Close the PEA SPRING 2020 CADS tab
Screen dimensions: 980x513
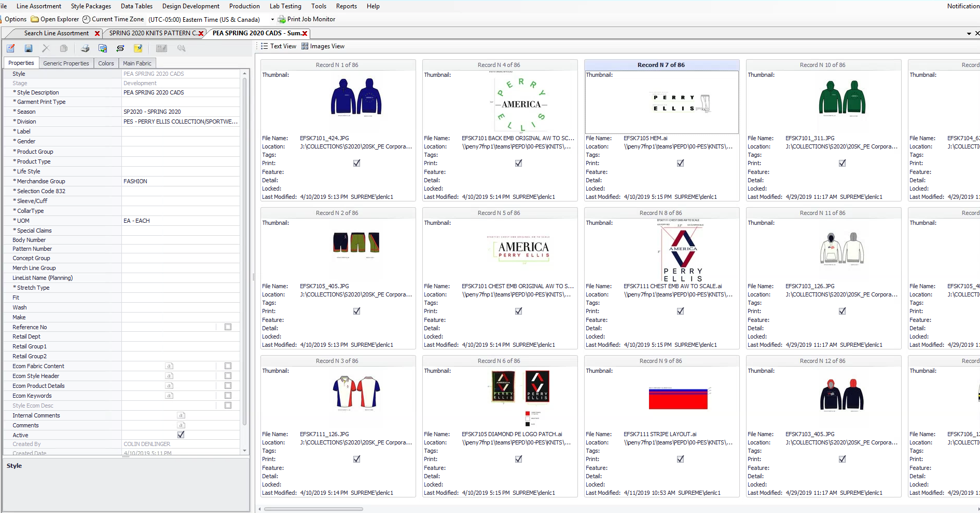point(305,33)
